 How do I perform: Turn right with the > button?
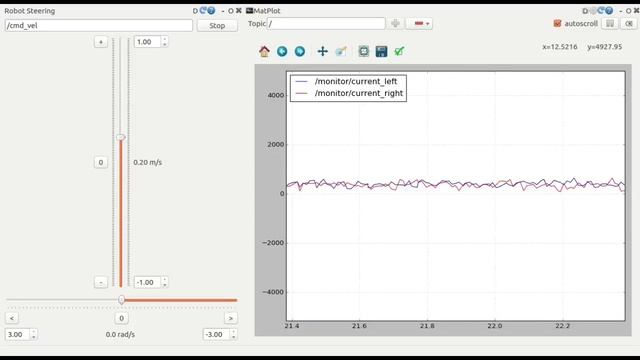point(231,318)
